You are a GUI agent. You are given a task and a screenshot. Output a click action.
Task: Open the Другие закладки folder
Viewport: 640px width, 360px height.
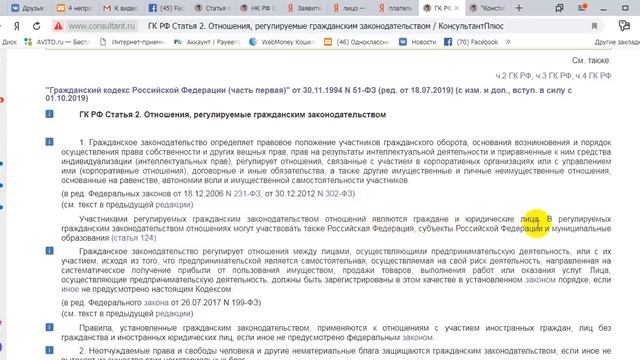click(616, 42)
